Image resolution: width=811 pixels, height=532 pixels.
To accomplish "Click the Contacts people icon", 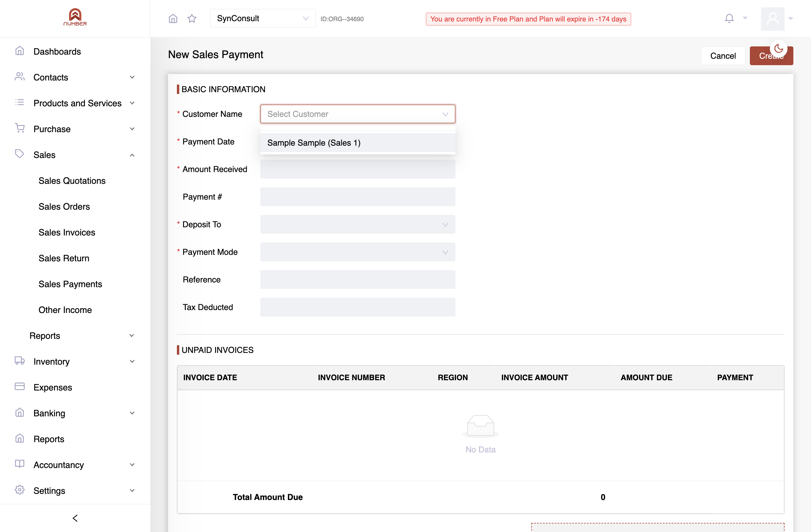I will click(x=20, y=77).
